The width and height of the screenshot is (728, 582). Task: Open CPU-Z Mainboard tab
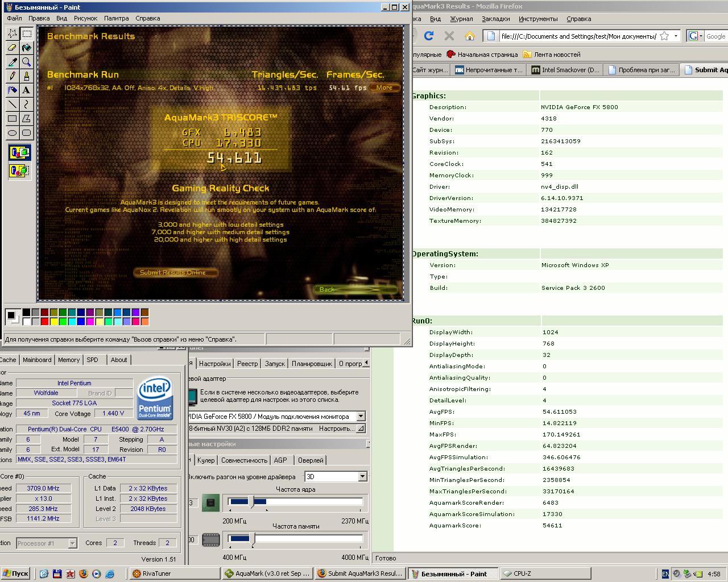[x=37, y=360]
